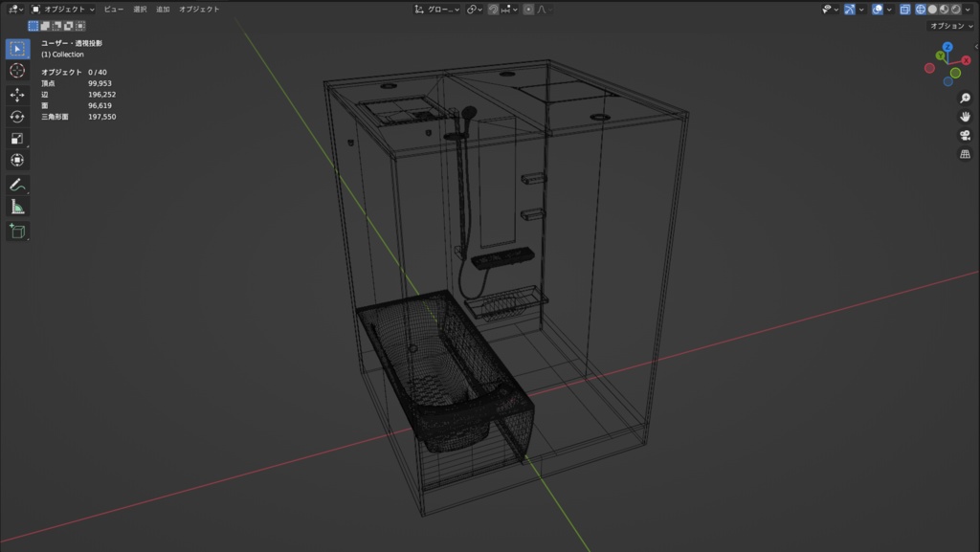Click the Y axis gizmo handle
980x552 pixels.
click(940, 55)
